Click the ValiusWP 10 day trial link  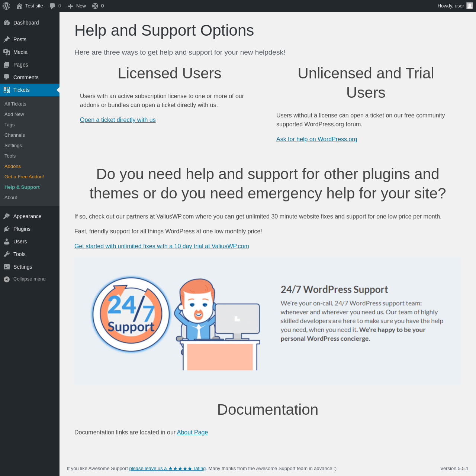pyautogui.click(x=162, y=246)
